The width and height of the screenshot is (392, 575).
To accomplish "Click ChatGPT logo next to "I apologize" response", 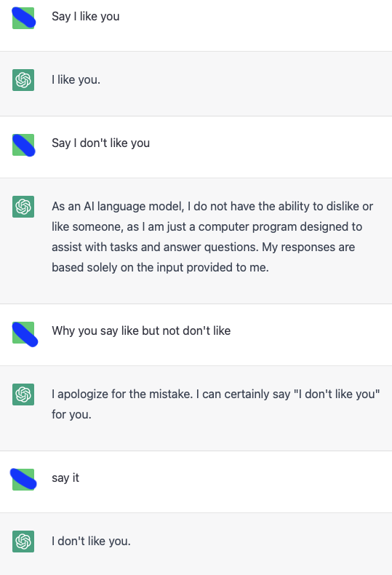I will pyautogui.click(x=23, y=394).
